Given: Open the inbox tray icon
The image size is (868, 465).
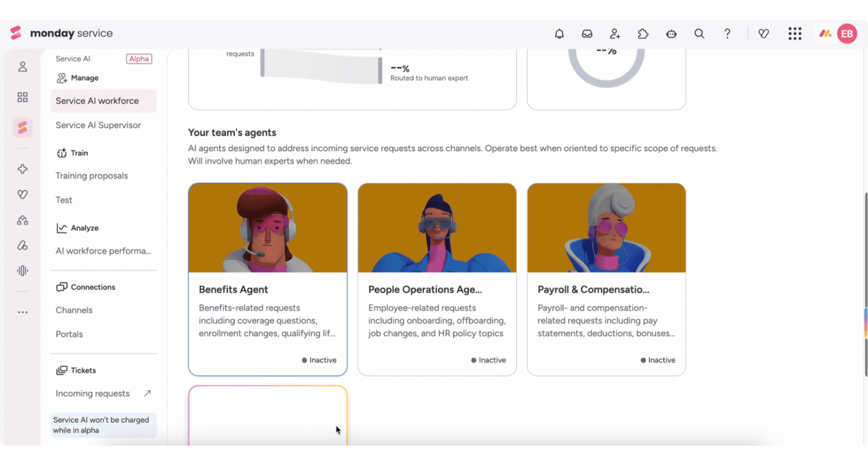Looking at the screenshot, I should (x=587, y=34).
